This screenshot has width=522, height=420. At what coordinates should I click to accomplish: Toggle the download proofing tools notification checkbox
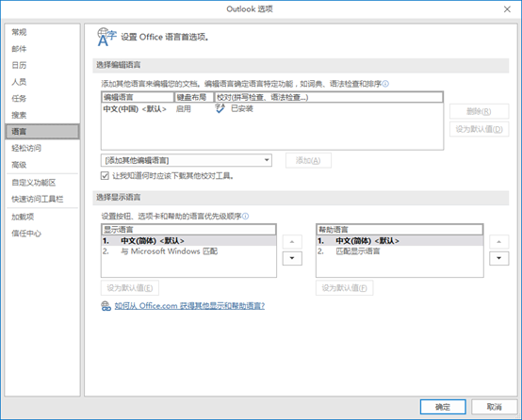[x=105, y=176]
